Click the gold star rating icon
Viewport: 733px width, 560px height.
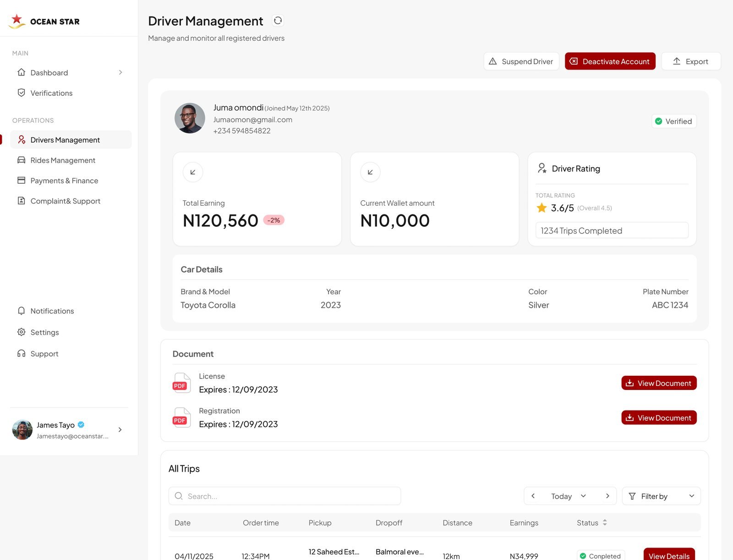[x=542, y=208]
